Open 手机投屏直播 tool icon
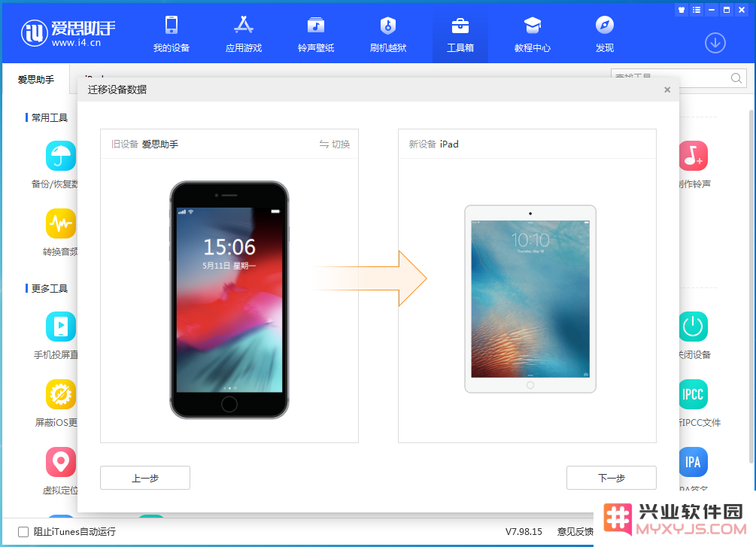The width and height of the screenshot is (756, 547). click(61, 327)
